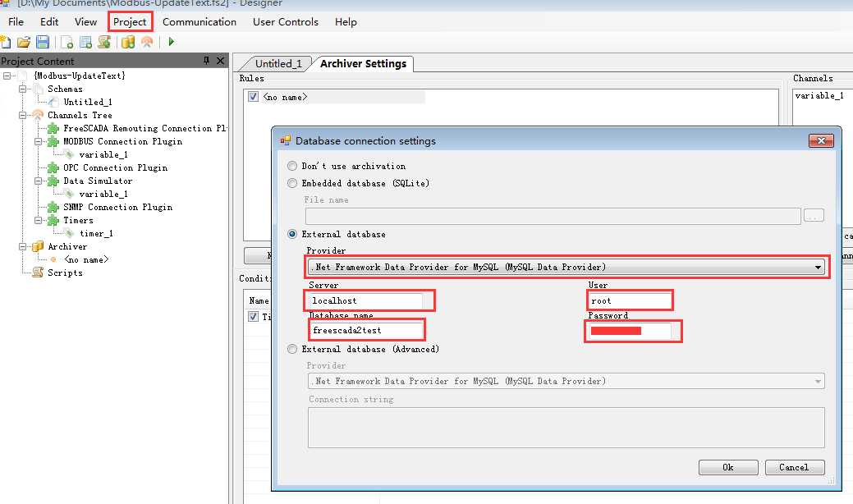Click the User field containing root

point(630,300)
